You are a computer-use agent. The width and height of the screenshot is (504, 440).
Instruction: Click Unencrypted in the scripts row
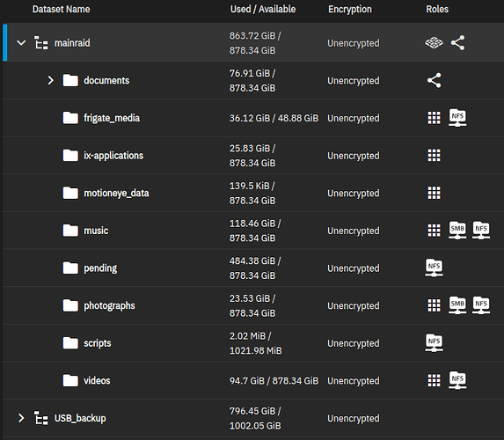[x=354, y=343]
